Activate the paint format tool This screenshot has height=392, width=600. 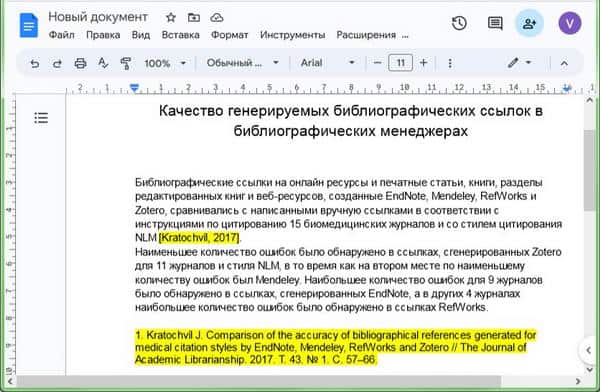(x=126, y=63)
